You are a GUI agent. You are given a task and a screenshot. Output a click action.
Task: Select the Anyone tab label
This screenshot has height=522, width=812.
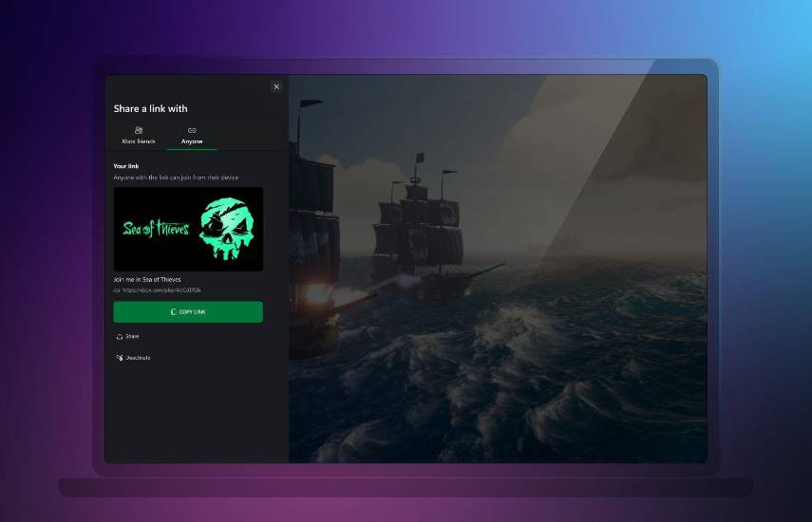click(x=192, y=141)
